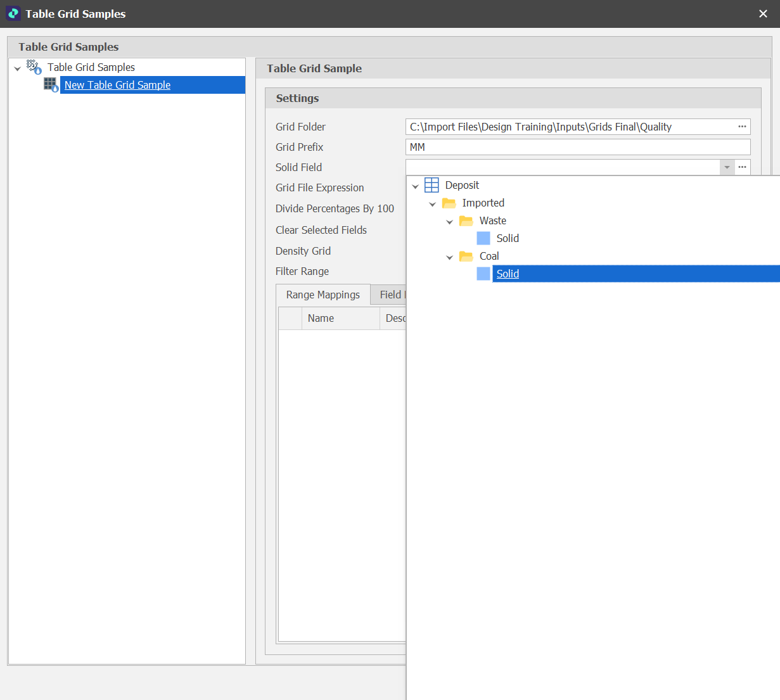
Task: Click the blue Solid icon under Waste
Action: click(483, 238)
